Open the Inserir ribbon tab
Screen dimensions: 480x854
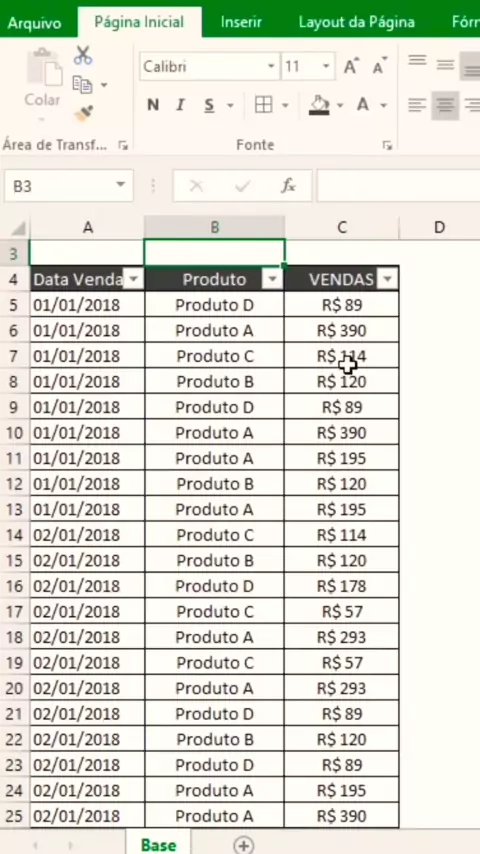pos(241,22)
